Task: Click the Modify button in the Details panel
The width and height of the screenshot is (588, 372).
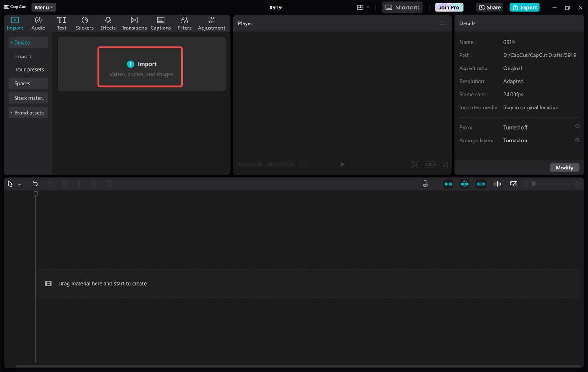Action: pyautogui.click(x=565, y=168)
